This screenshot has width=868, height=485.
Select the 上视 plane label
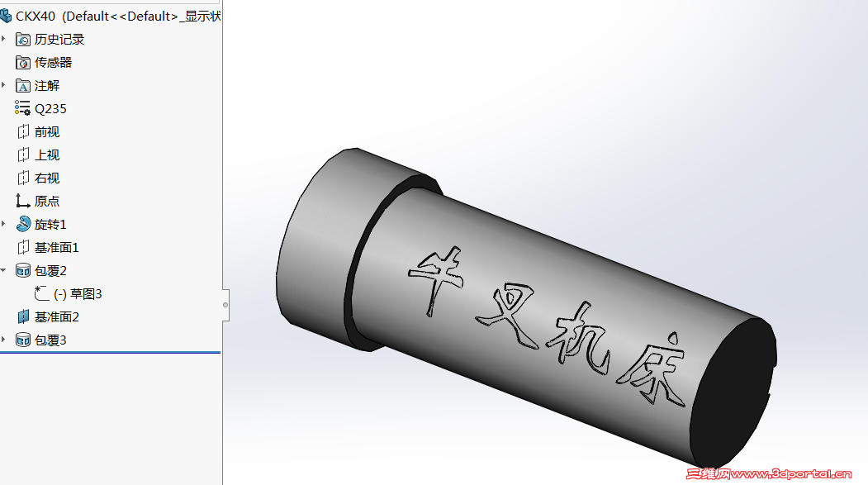pyautogui.click(x=47, y=155)
